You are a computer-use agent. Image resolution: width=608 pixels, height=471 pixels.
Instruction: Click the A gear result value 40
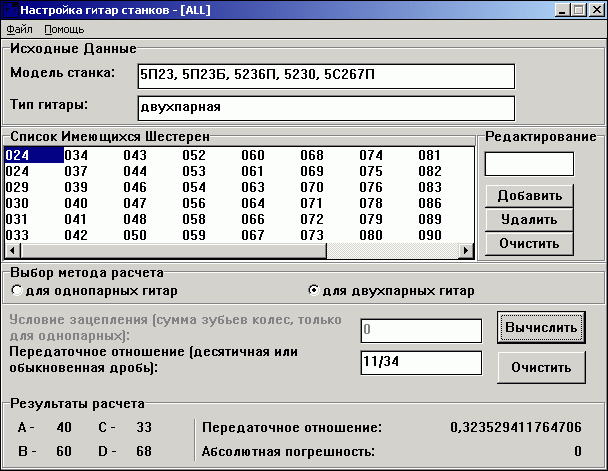pyautogui.click(x=64, y=427)
